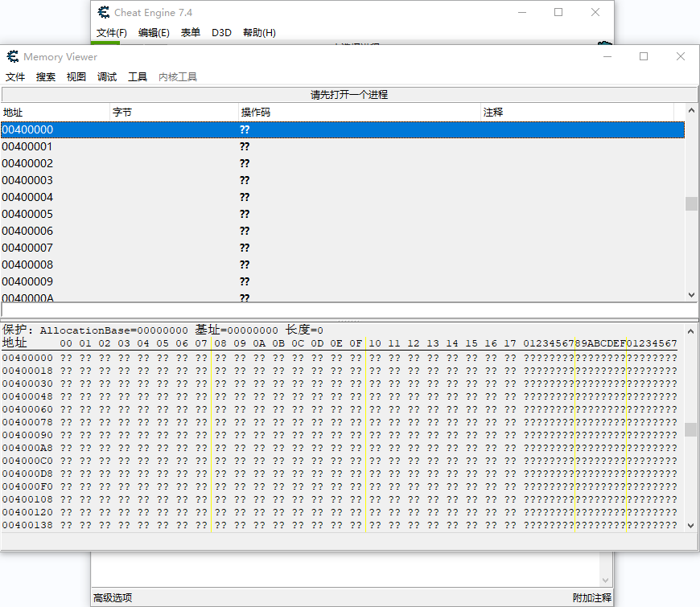Viewport: 700px width, 607px height.
Task: Open the D3D menu in Cheat Engine
Action: (221, 33)
